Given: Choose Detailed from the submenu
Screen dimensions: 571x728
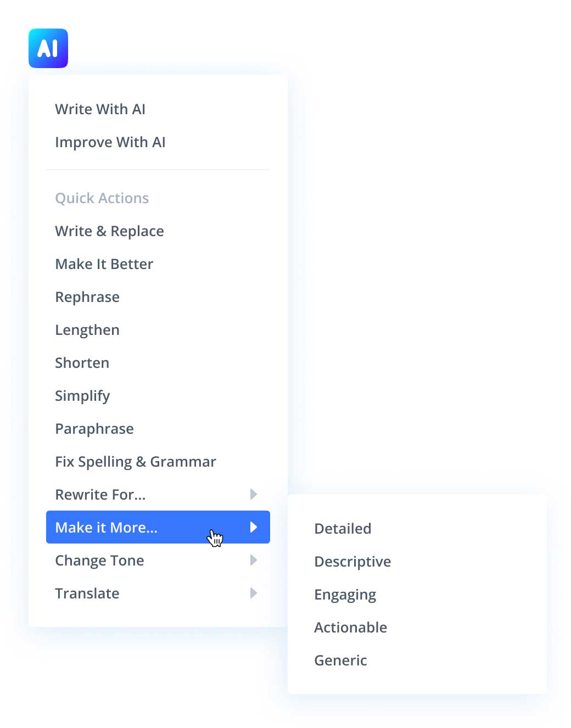Looking at the screenshot, I should [343, 528].
